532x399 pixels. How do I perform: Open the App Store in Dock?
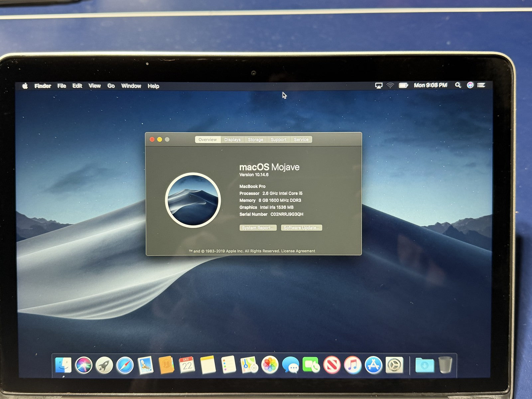pos(373,365)
